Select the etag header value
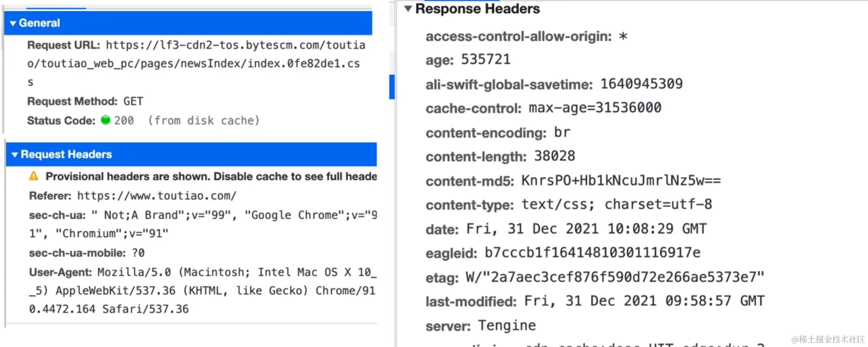 click(615, 277)
